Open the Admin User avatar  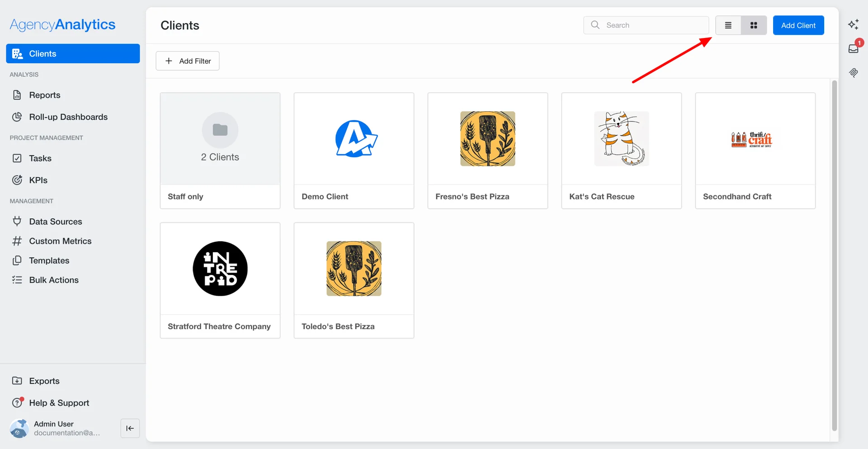[19, 428]
